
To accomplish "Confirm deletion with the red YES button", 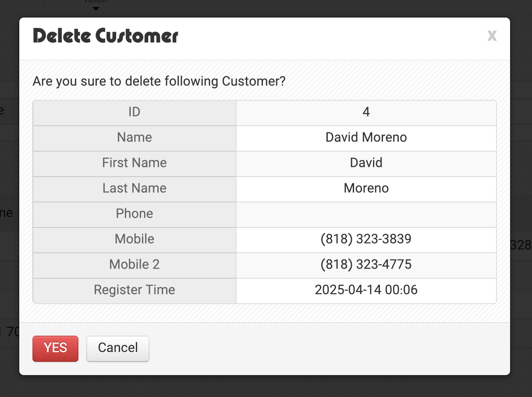I will (55, 348).
